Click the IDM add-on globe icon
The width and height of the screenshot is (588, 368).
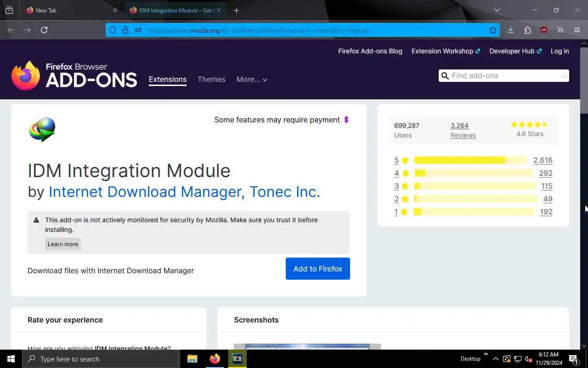[x=42, y=129]
